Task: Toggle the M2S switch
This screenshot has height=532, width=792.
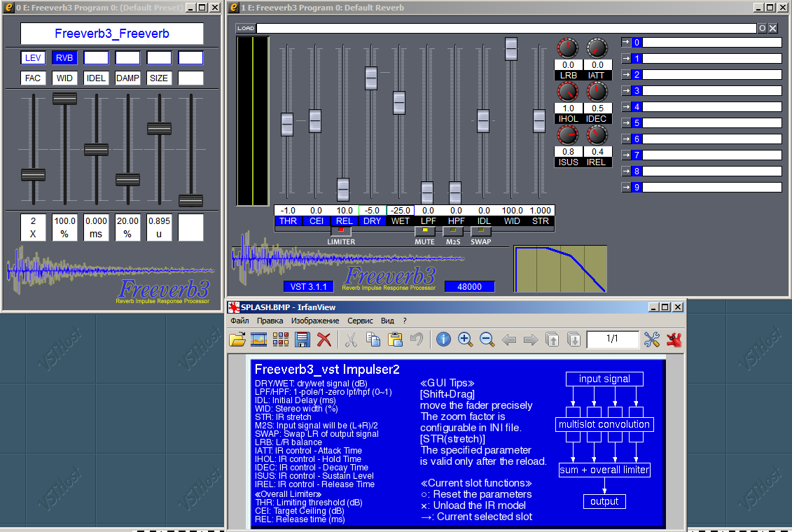Action: click(453, 231)
